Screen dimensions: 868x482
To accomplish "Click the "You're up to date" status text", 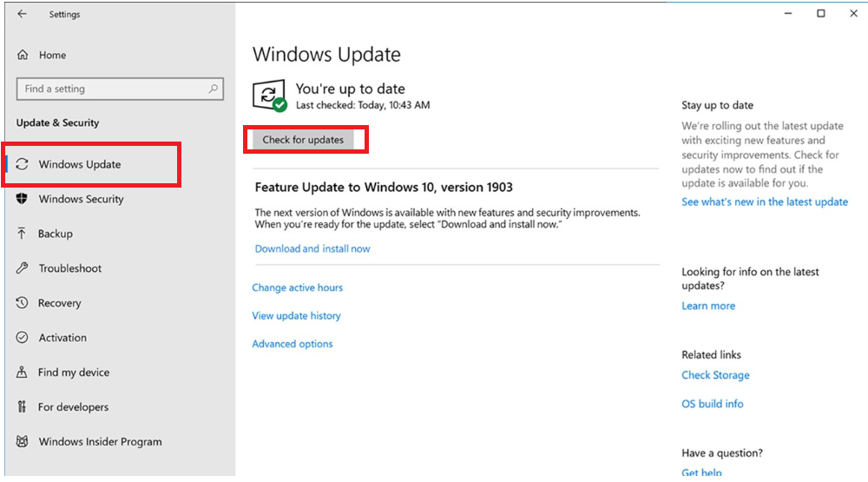I will pos(350,89).
